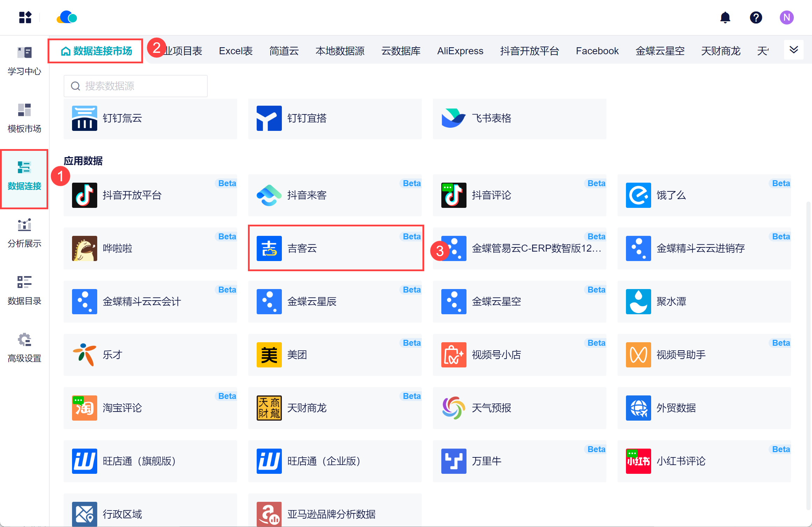Screen dimensions: 812x527
Task: Select the 抖音开放平台 data source card
Action: (x=150, y=195)
